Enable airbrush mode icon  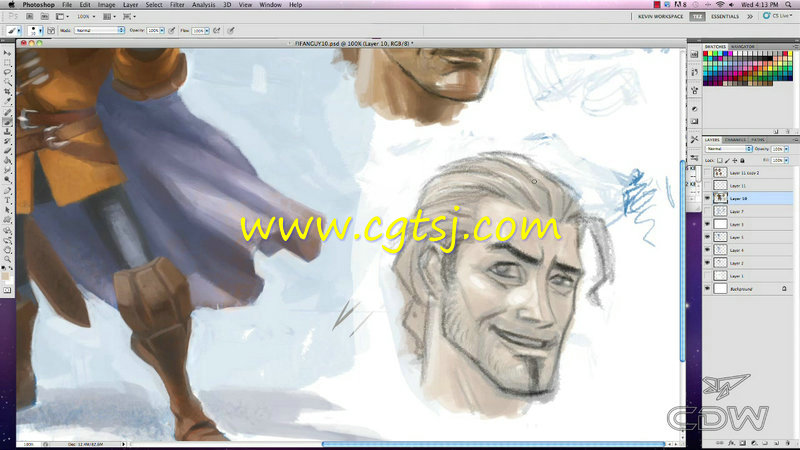(217, 31)
